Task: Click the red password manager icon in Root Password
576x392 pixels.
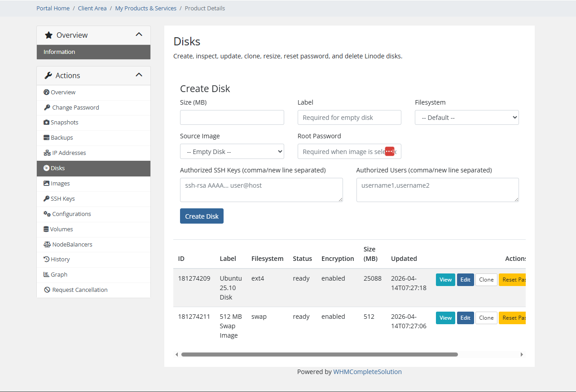Action: tap(389, 152)
